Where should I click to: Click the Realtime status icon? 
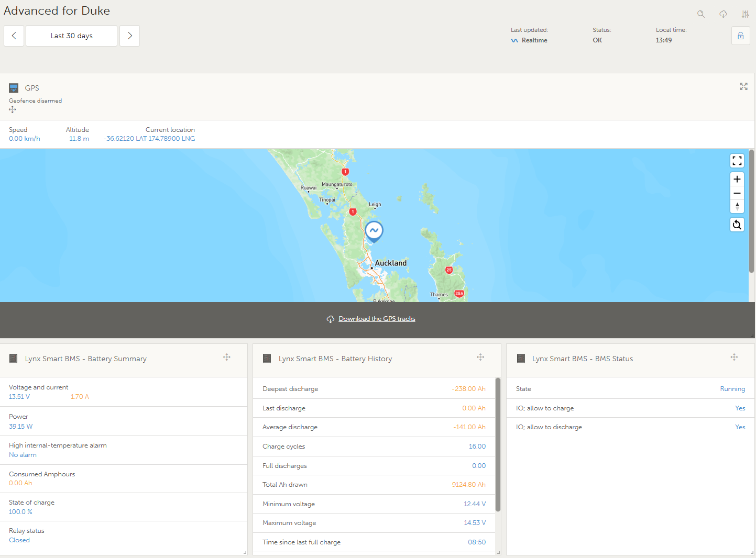click(x=514, y=40)
